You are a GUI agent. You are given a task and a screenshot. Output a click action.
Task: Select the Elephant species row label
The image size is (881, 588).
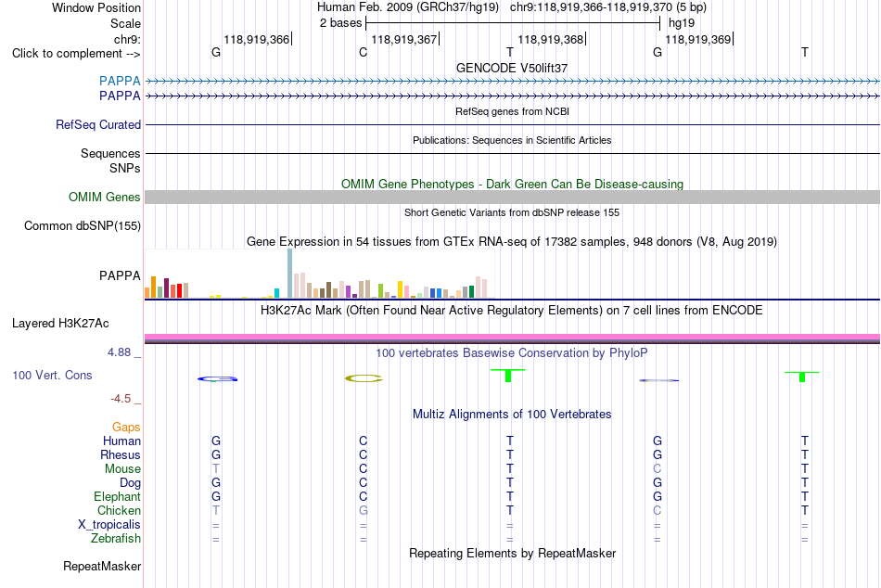tap(117, 496)
